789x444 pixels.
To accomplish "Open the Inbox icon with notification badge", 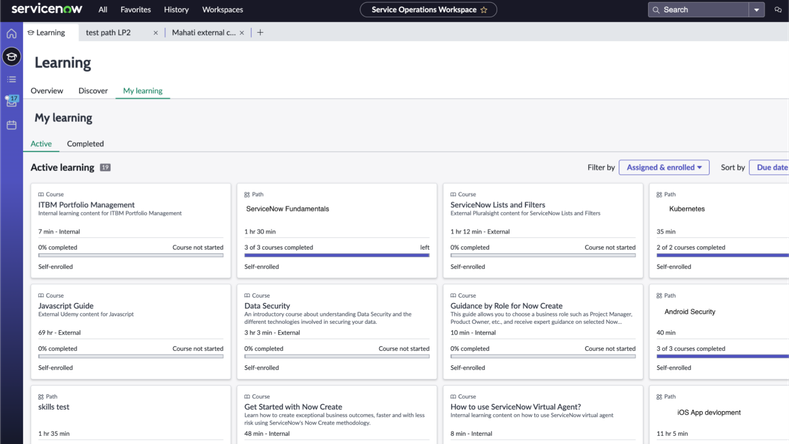I will tap(12, 101).
